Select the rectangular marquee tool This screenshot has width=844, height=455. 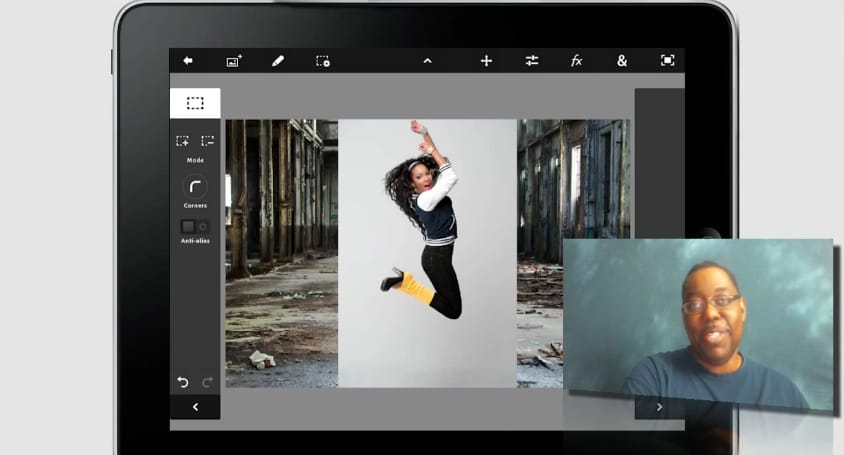click(195, 103)
